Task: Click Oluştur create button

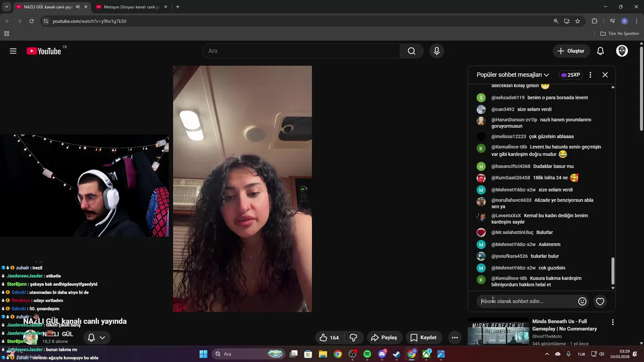Action: [x=571, y=51]
